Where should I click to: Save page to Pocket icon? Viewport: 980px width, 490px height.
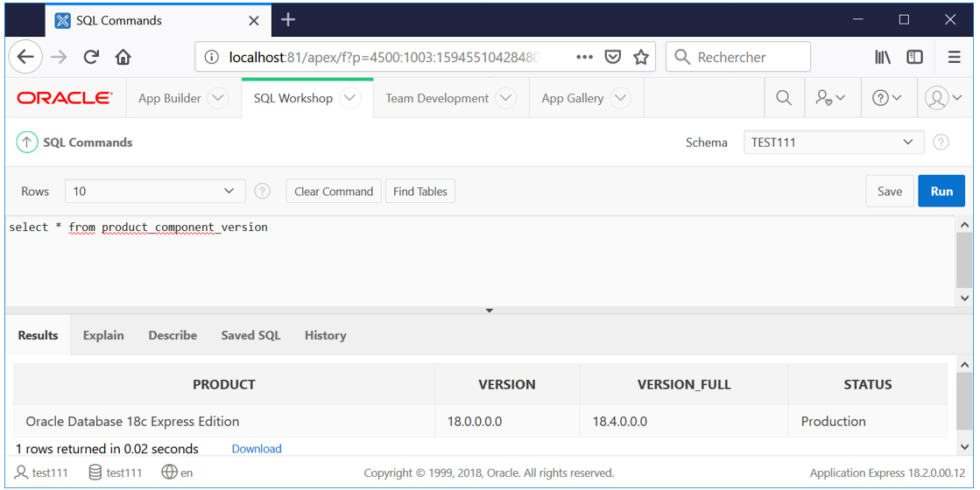coord(613,58)
